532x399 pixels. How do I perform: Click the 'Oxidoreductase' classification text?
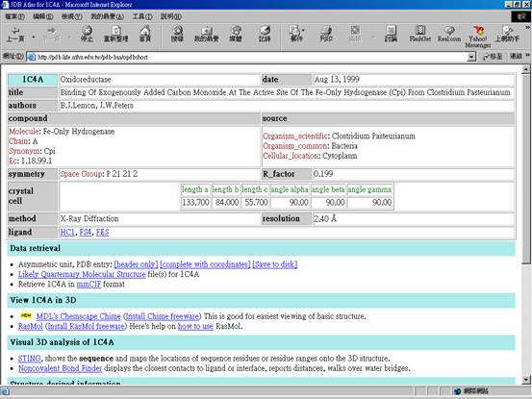pos(86,80)
